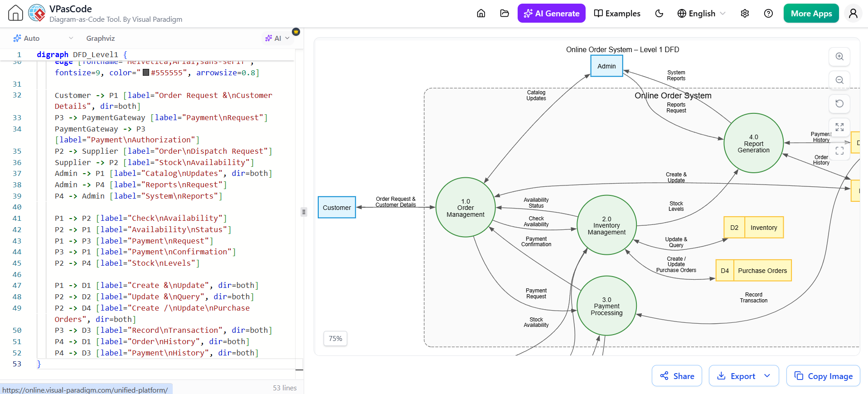This screenshot has height=394, width=868.
Task: Click code line 'P2 -> P4 [label="Stock\nLevels"]'
Action: coord(127,263)
